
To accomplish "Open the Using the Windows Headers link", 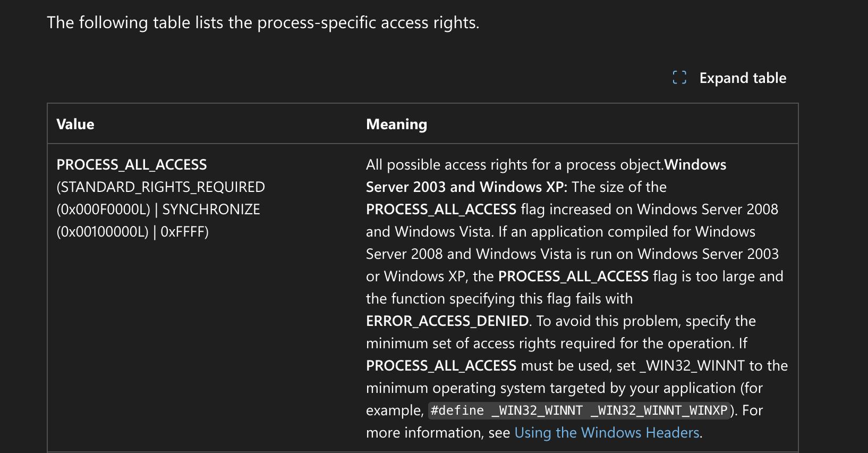I will 607,433.
